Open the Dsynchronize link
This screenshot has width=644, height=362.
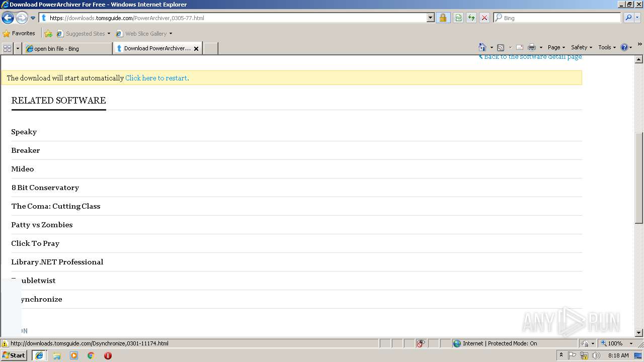pos(37,299)
